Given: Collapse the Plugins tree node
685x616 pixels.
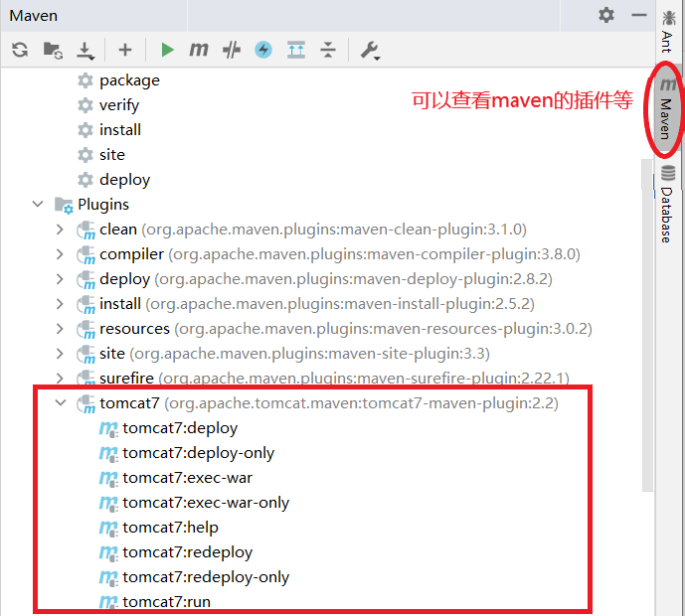Looking at the screenshot, I should [x=38, y=205].
